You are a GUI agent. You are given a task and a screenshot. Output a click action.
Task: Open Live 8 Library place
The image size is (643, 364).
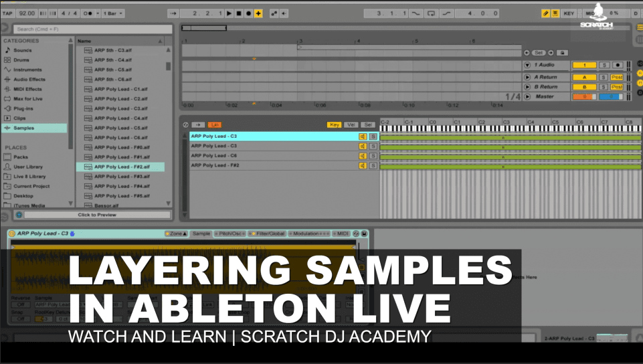tap(29, 177)
